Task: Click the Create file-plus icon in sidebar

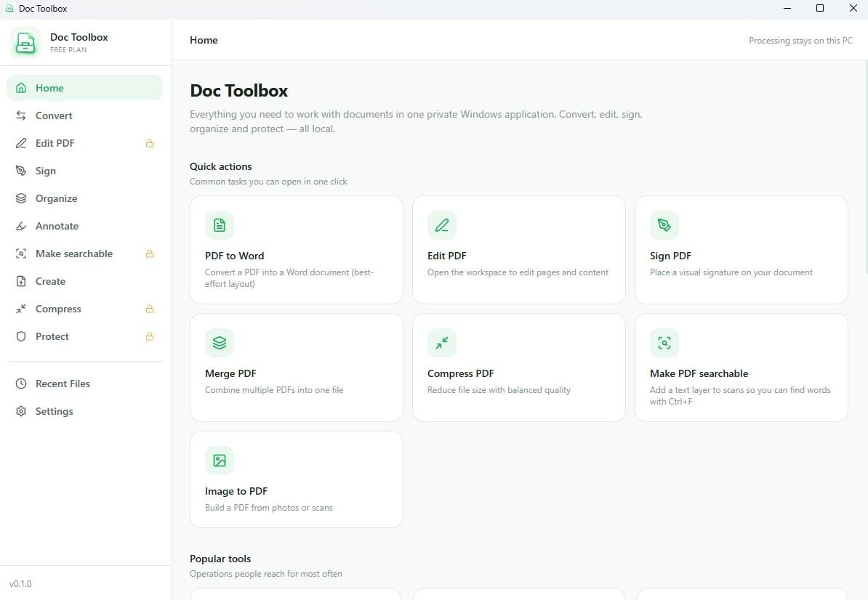Action: click(x=21, y=281)
